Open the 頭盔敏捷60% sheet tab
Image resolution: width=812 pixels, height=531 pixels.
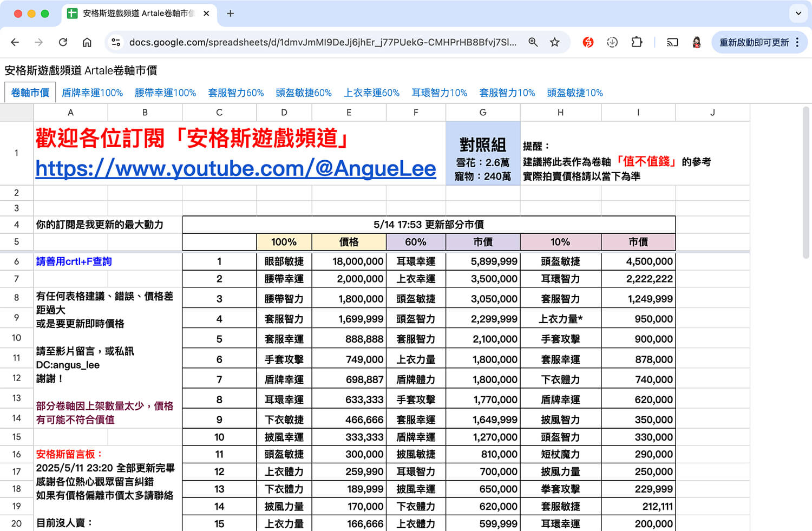click(304, 93)
